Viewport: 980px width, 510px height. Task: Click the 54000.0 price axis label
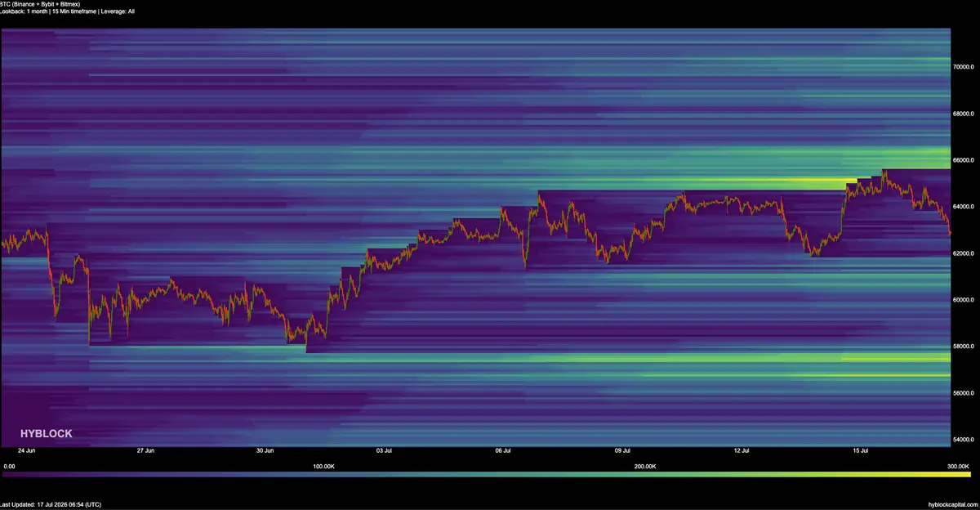[x=965, y=440]
